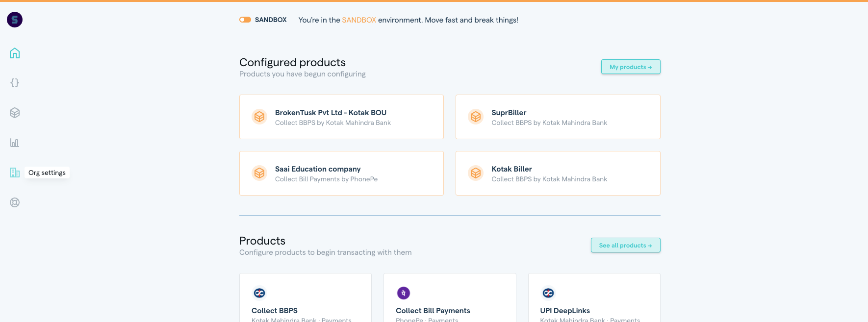Open the lifebuoy support icon
The width and height of the screenshot is (868, 322).
click(x=15, y=202)
